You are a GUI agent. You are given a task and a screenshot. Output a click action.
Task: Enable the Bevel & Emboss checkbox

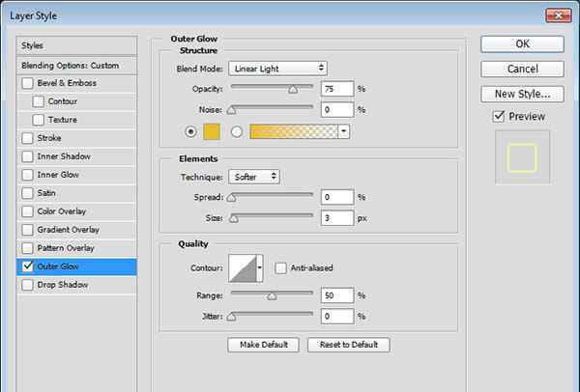tap(27, 83)
